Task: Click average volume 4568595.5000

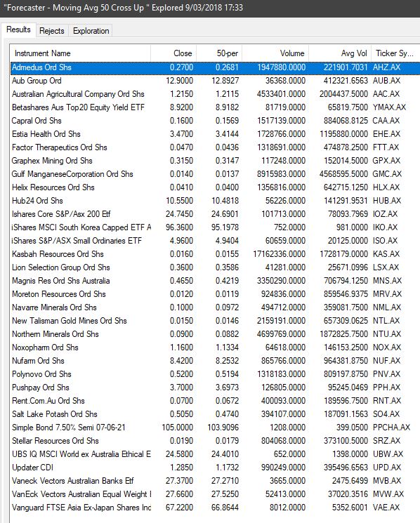Action: [343, 174]
